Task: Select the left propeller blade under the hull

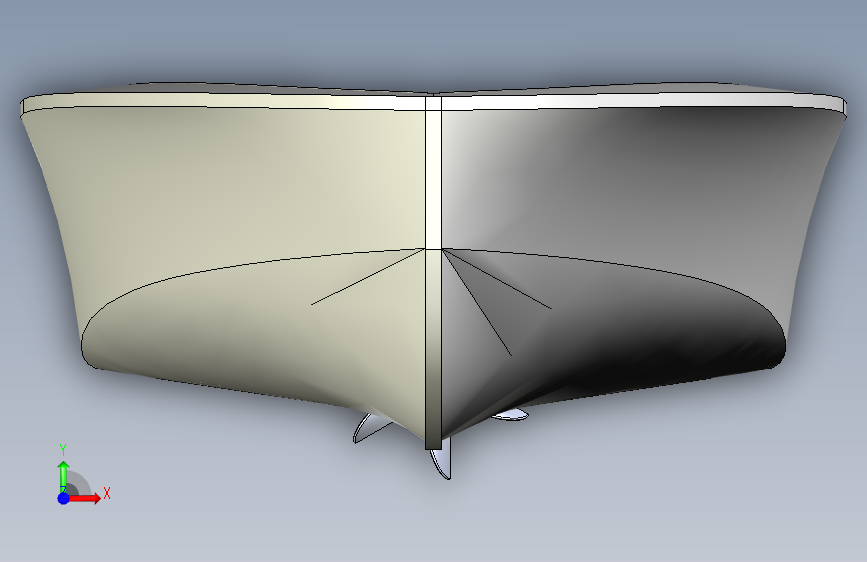Action: [372, 428]
